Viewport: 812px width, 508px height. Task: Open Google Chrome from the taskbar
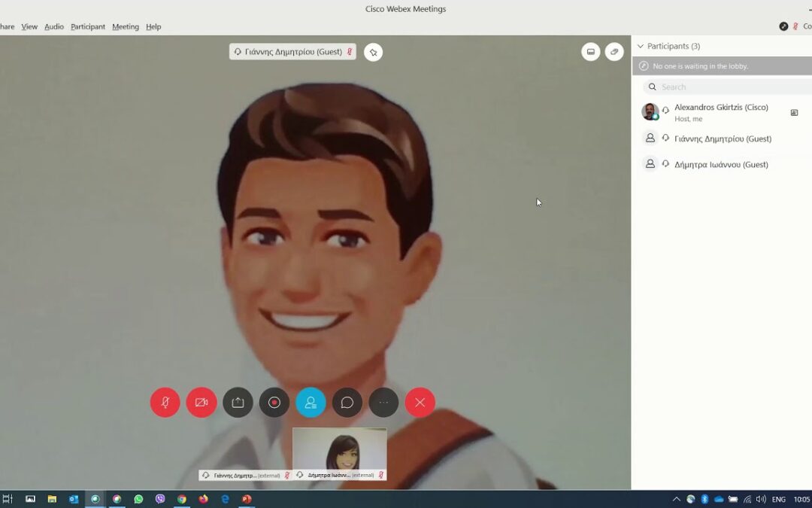click(182, 499)
